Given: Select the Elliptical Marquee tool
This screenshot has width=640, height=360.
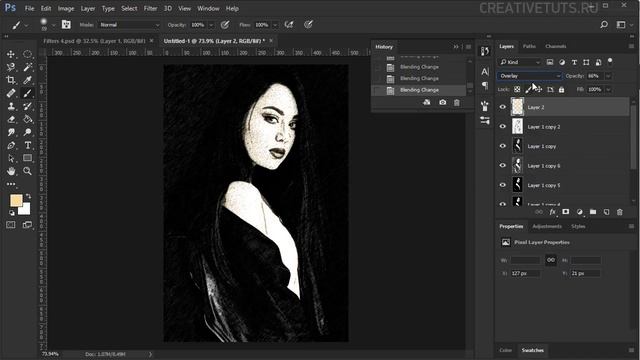Looking at the screenshot, I should [x=27, y=54].
